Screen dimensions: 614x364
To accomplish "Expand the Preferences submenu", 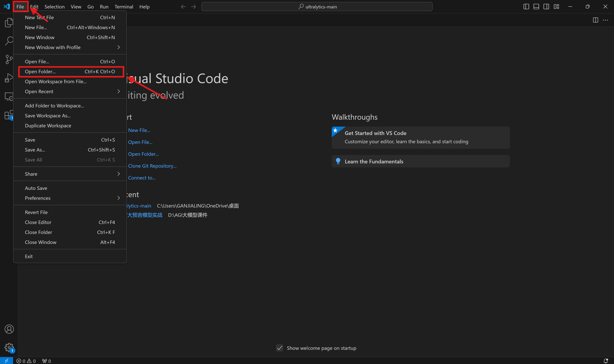I will [70, 198].
